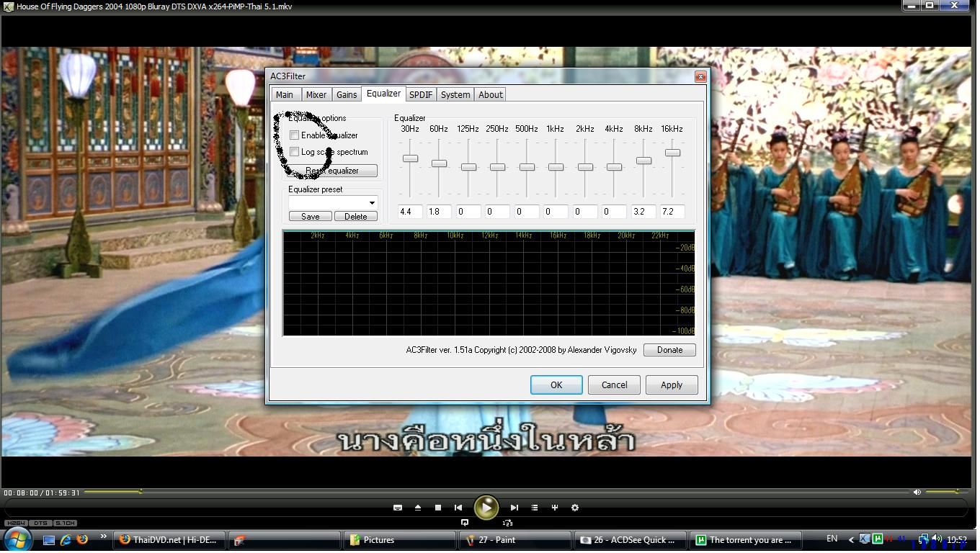Open the System tab

[455, 94]
